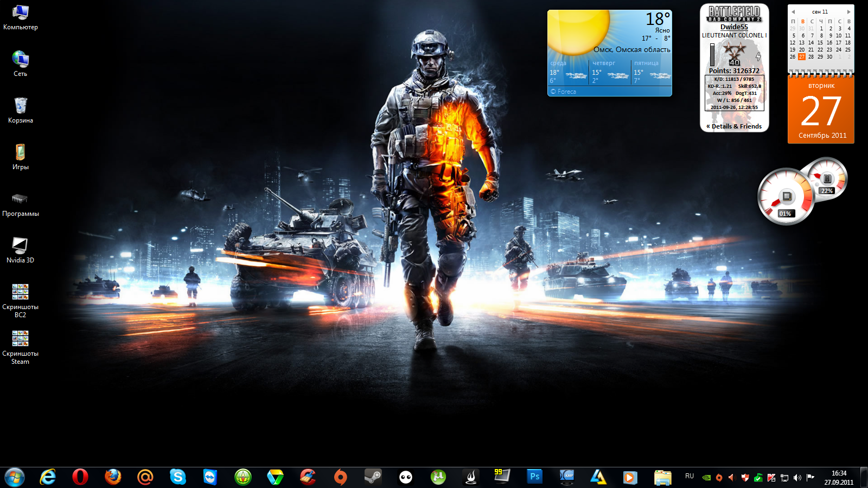Launch KMPlayer from the taskbar
This screenshot has width=868, height=488.
[567, 477]
